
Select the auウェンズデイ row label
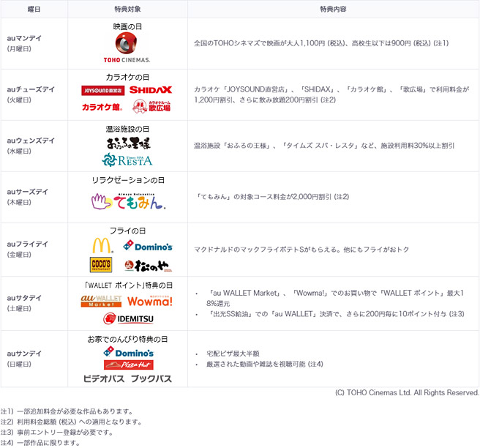click(31, 141)
